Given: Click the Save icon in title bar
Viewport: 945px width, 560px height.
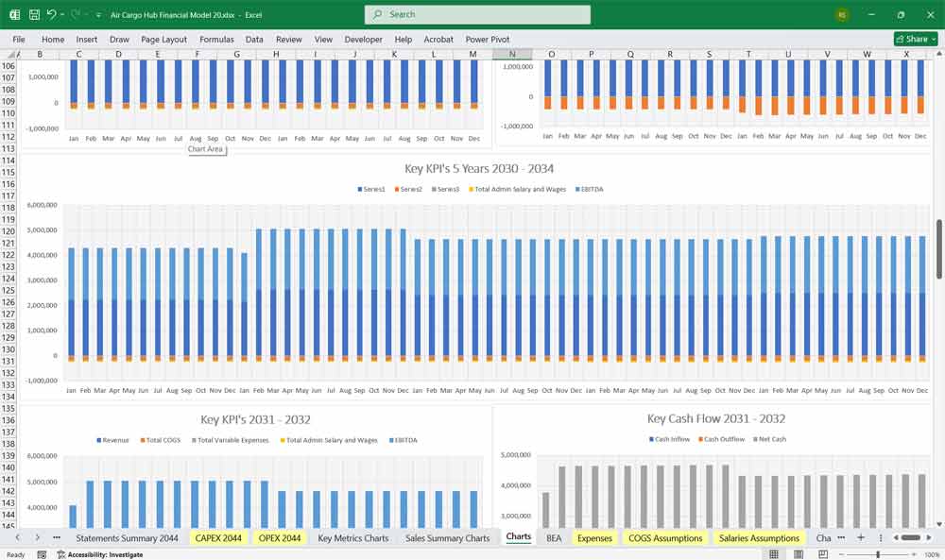Looking at the screenshot, I should click(34, 15).
